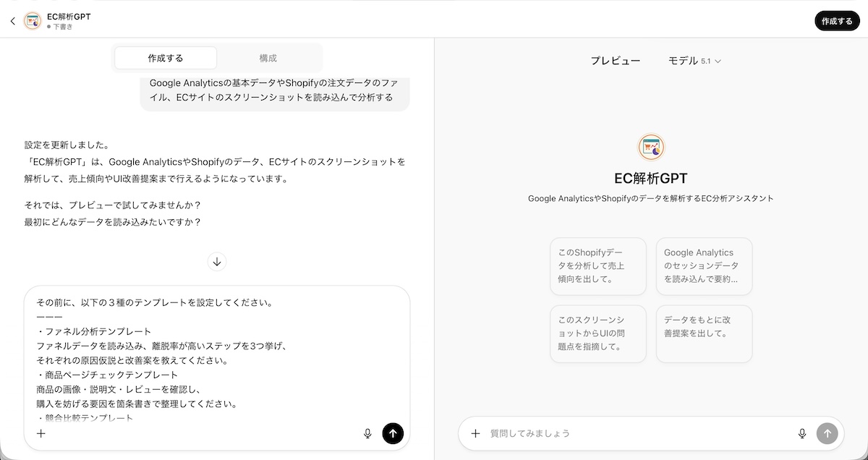Select the Shopifyデータ分析 suggestion card
Image resolution: width=868 pixels, height=460 pixels.
pos(598,266)
